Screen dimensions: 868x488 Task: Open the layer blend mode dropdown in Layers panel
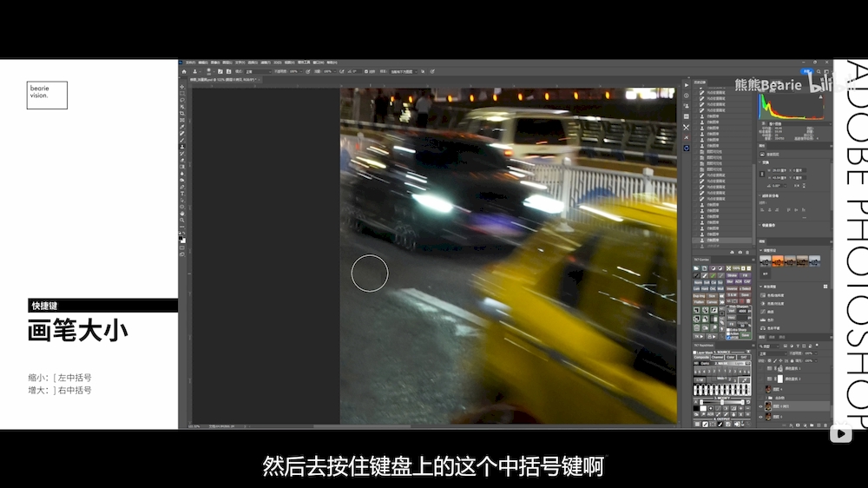pos(773,353)
